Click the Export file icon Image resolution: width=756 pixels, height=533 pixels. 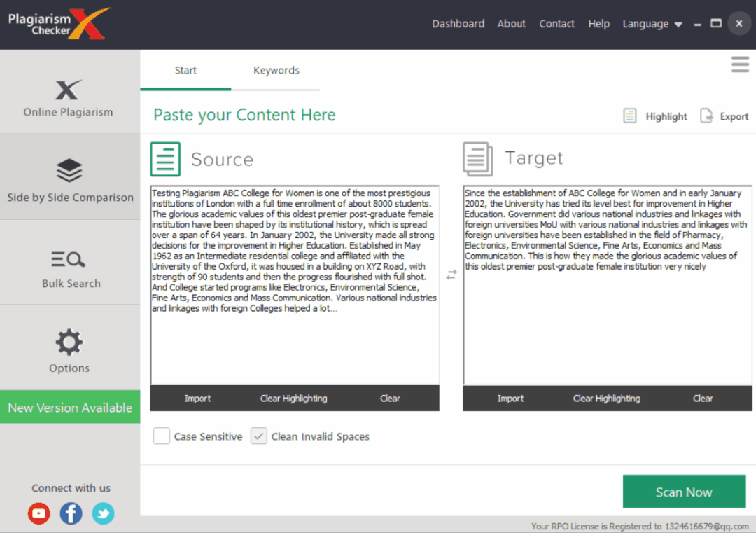pyautogui.click(x=706, y=116)
